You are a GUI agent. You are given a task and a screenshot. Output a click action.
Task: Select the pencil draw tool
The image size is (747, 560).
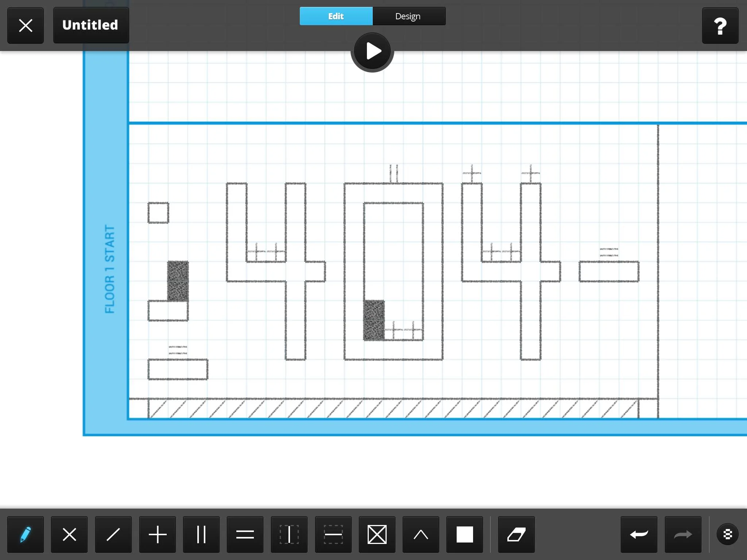26,534
